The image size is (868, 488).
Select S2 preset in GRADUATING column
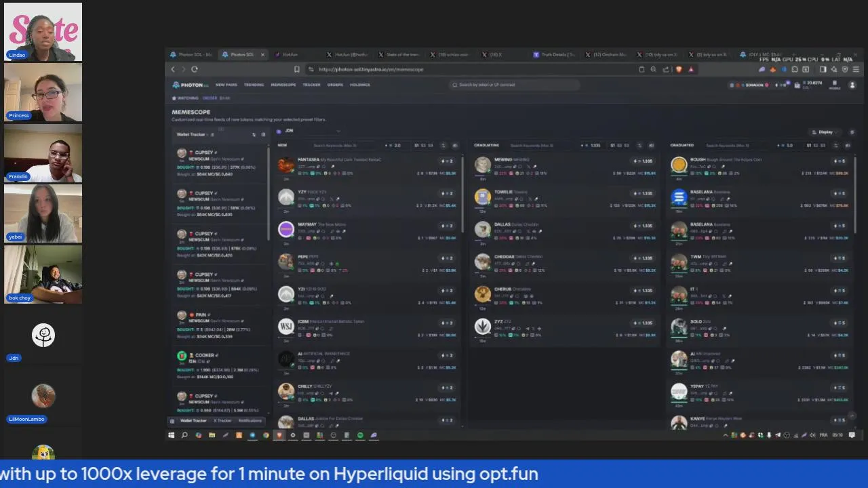[x=620, y=145]
